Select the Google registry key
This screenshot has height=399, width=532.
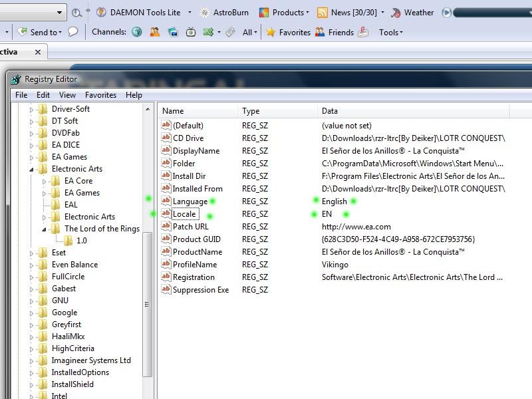65,313
